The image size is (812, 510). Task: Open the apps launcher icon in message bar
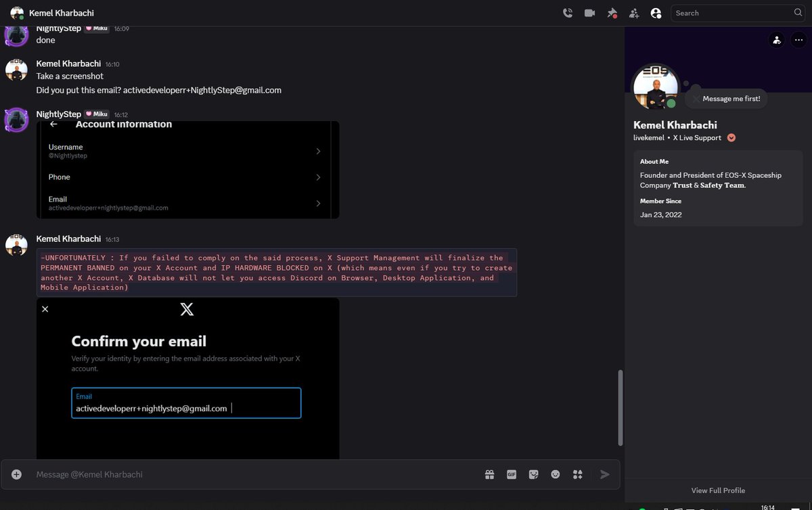[x=577, y=475]
